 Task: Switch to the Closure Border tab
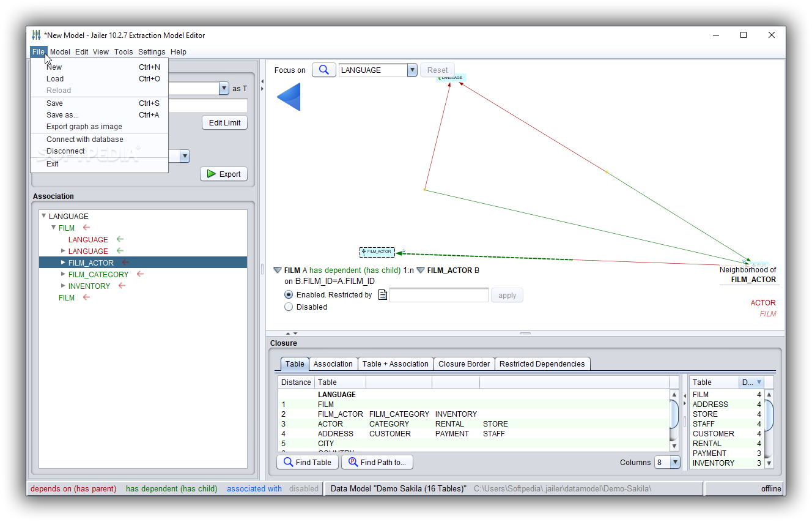tap(464, 364)
